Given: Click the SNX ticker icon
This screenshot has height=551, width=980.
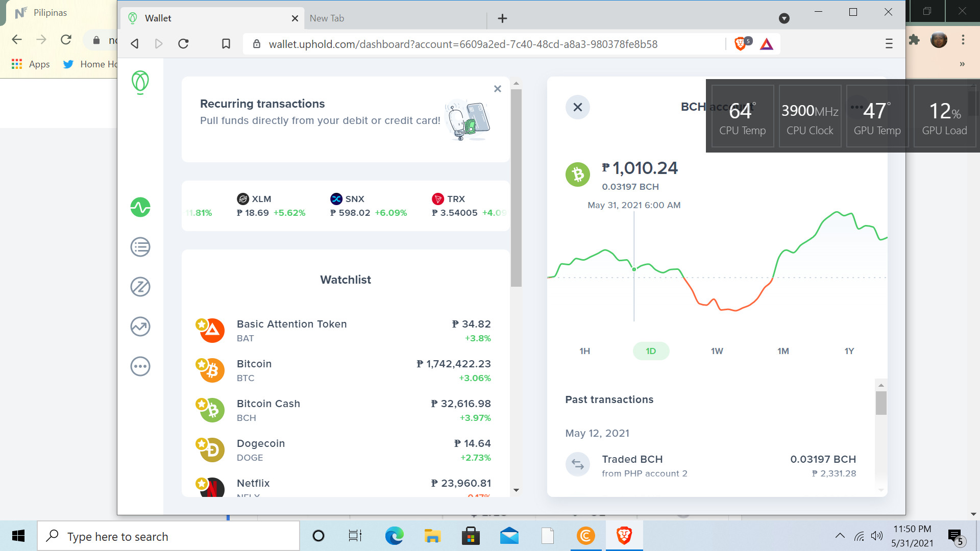Looking at the screenshot, I should click(x=336, y=199).
